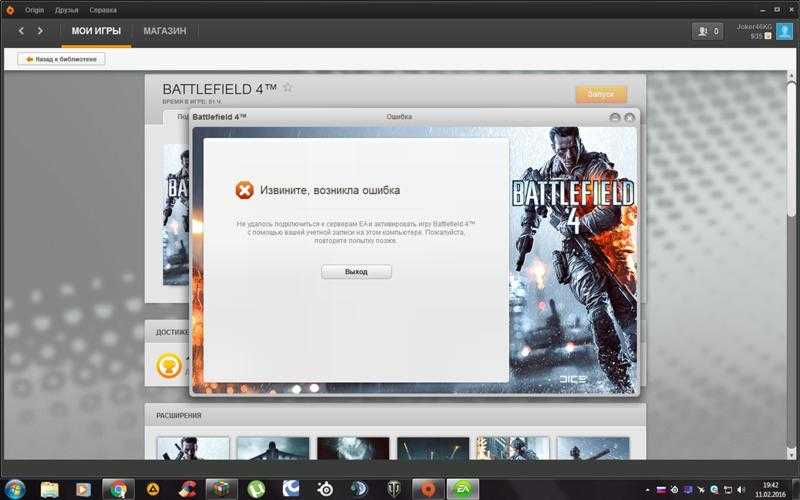Click the Извините, возникла ошибка heading
The height and width of the screenshot is (500, 800).
(330, 190)
